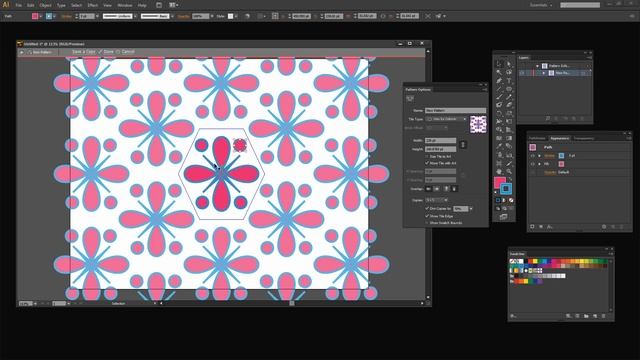Toggle Stroke visibility eye in Appearance

[533, 156]
